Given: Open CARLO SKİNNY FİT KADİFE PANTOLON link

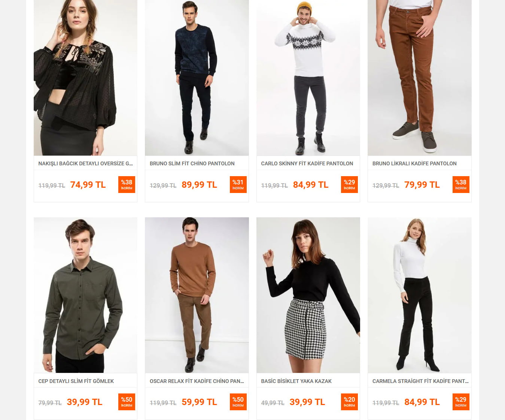Looking at the screenshot, I should [307, 163].
